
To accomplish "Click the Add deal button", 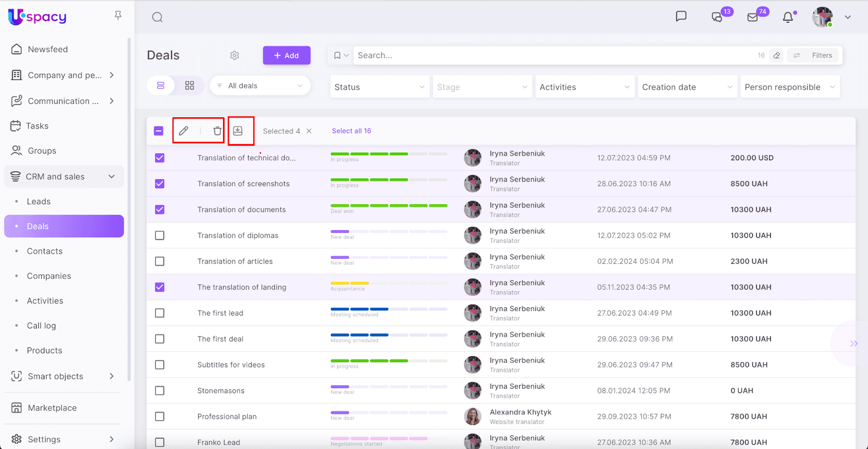I will click(286, 55).
